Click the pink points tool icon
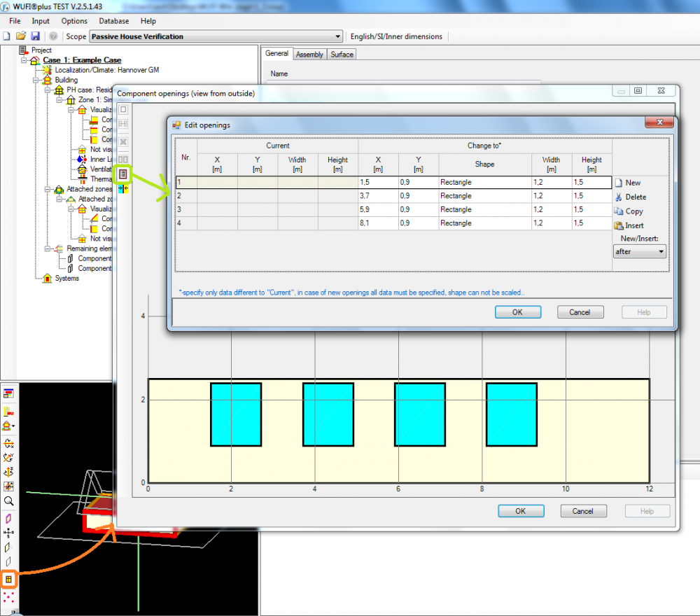This screenshot has width=700, height=616. (x=9, y=596)
